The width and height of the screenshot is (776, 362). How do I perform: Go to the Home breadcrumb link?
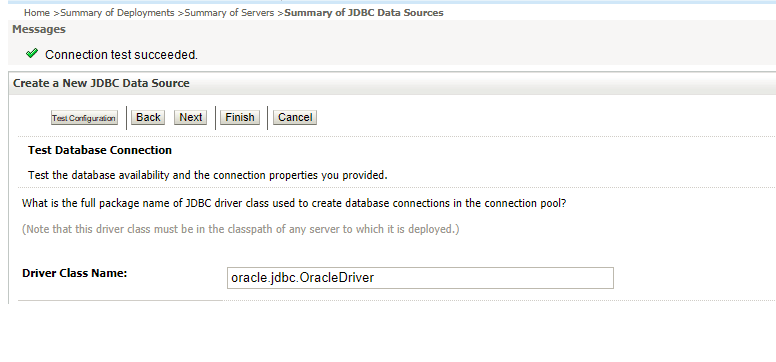37,13
